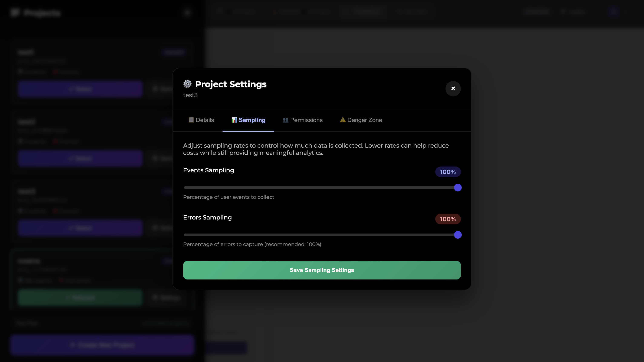Click the Projects logo icon in the sidebar
Viewport: 644px width, 362px height.
(x=15, y=13)
